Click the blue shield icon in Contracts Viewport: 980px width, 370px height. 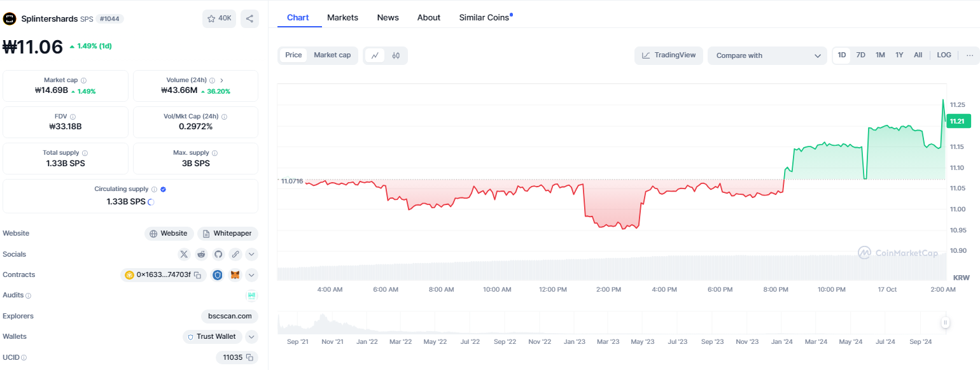tap(218, 275)
